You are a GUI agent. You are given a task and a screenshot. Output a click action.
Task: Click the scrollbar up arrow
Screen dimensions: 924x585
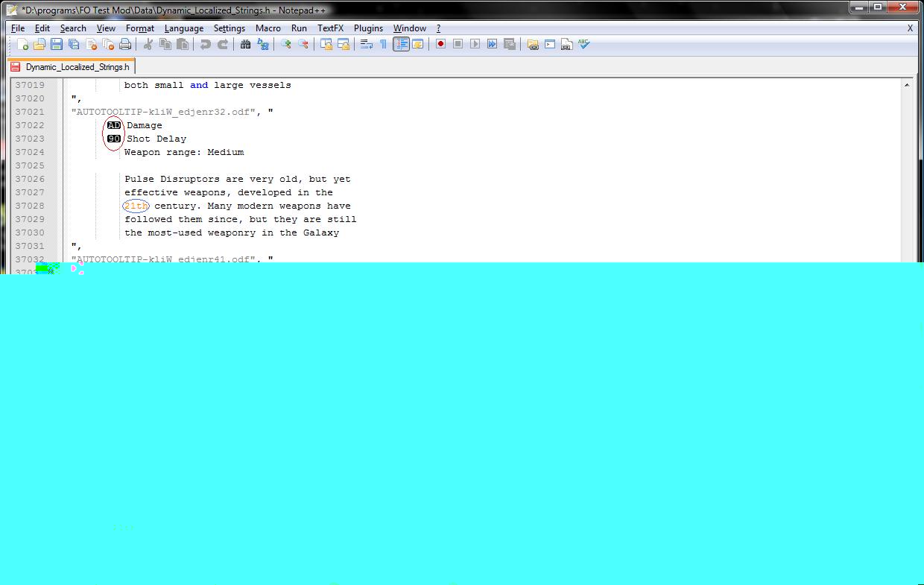(x=907, y=85)
